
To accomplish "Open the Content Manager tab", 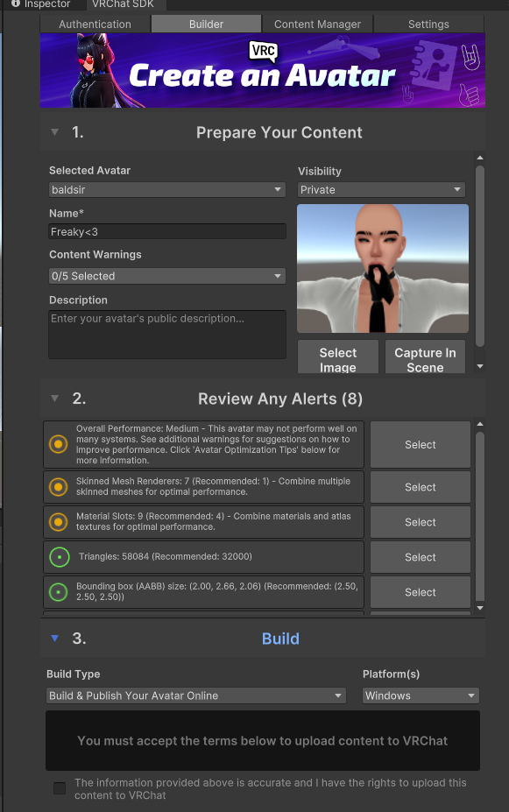I will (317, 24).
